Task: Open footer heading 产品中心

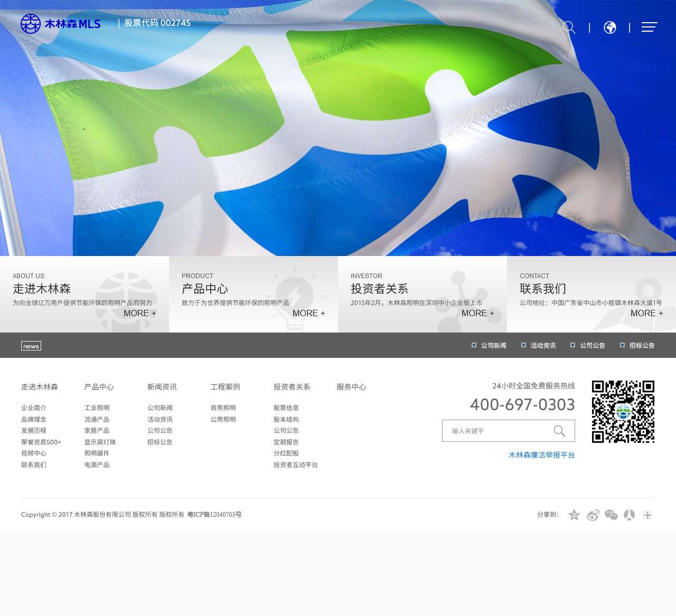Action: tap(99, 387)
